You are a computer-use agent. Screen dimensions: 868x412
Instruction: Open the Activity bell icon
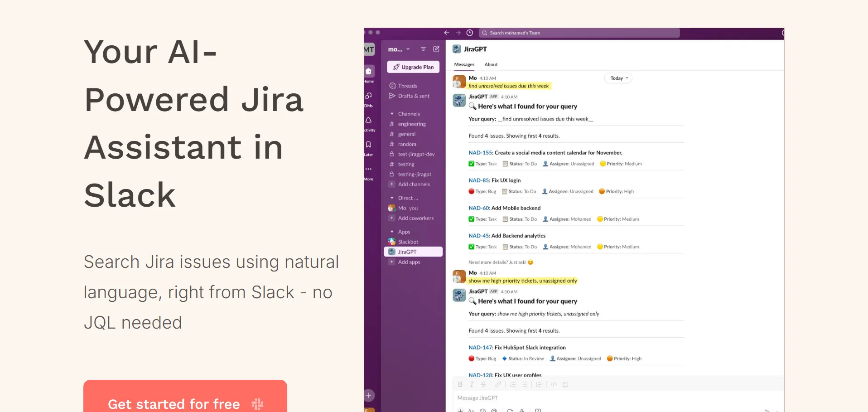coord(369,121)
